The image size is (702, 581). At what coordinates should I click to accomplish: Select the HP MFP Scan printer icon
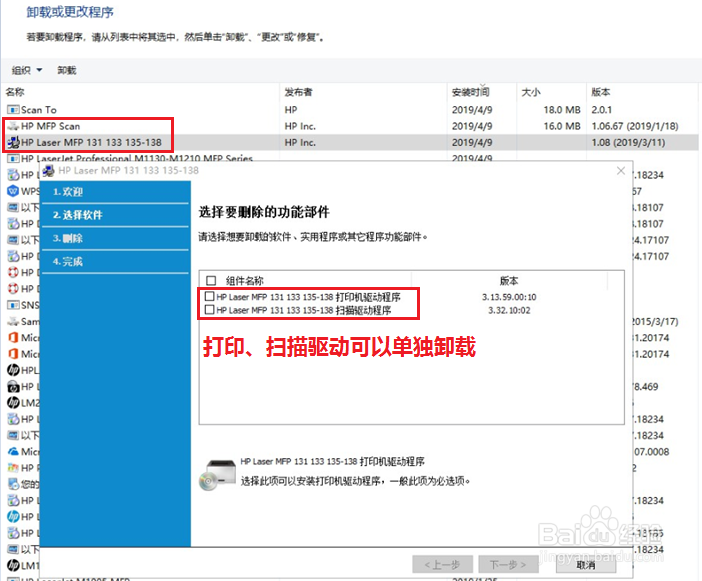tap(13, 126)
